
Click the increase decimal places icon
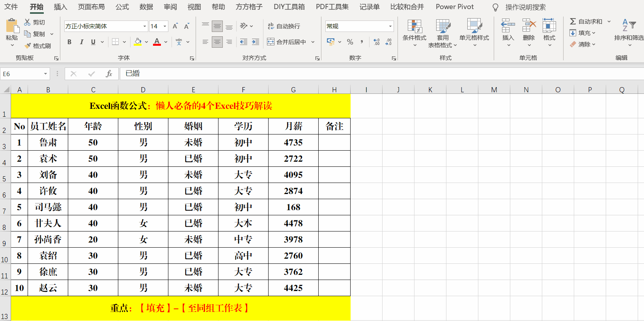tap(376, 42)
